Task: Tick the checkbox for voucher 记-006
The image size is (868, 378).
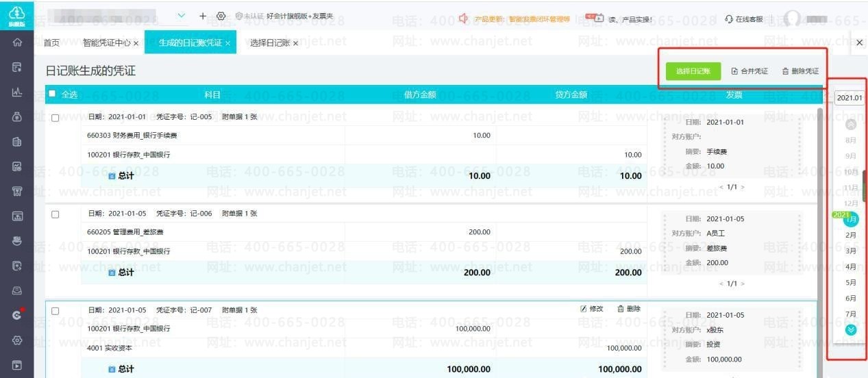Action: 55,214
